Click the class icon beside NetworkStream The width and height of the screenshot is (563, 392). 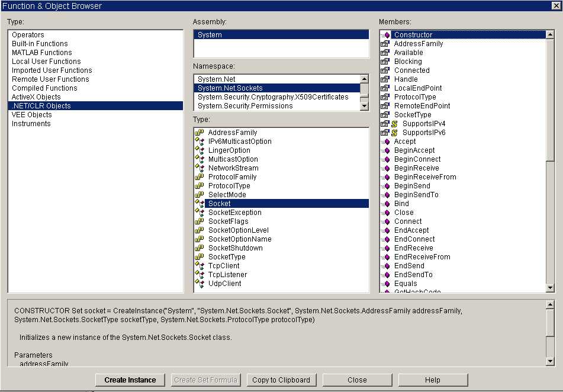(200, 168)
